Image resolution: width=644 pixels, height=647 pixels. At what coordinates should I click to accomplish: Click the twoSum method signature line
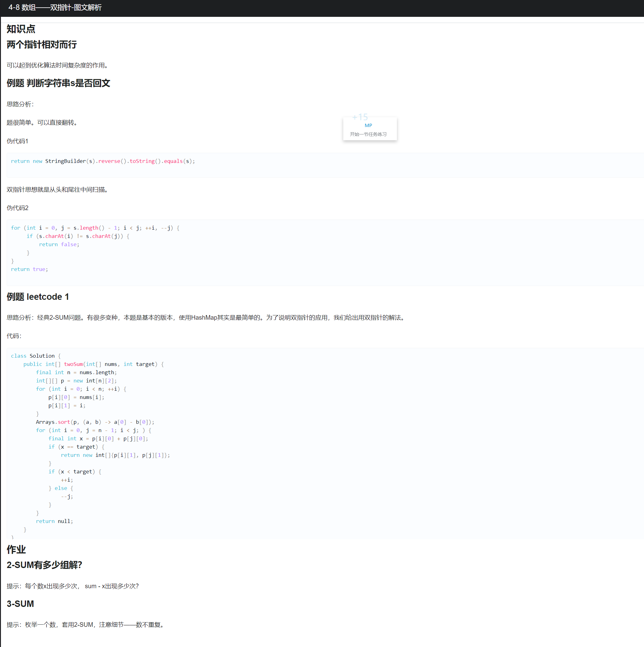click(x=93, y=364)
